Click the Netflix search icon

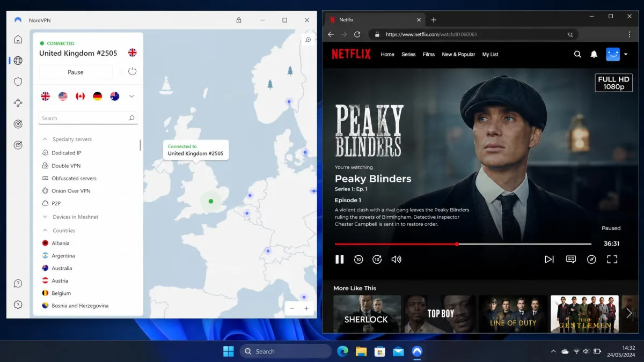[x=577, y=54]
